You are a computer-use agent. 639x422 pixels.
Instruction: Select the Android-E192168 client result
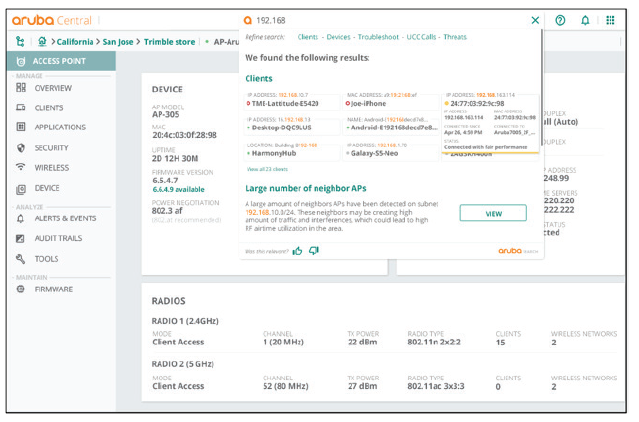391,126
